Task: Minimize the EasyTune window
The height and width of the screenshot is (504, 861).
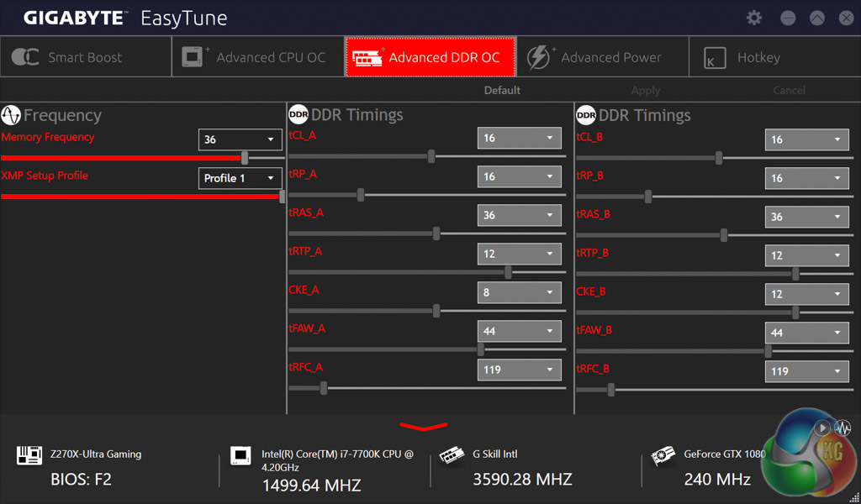Action: pos(788,18)
